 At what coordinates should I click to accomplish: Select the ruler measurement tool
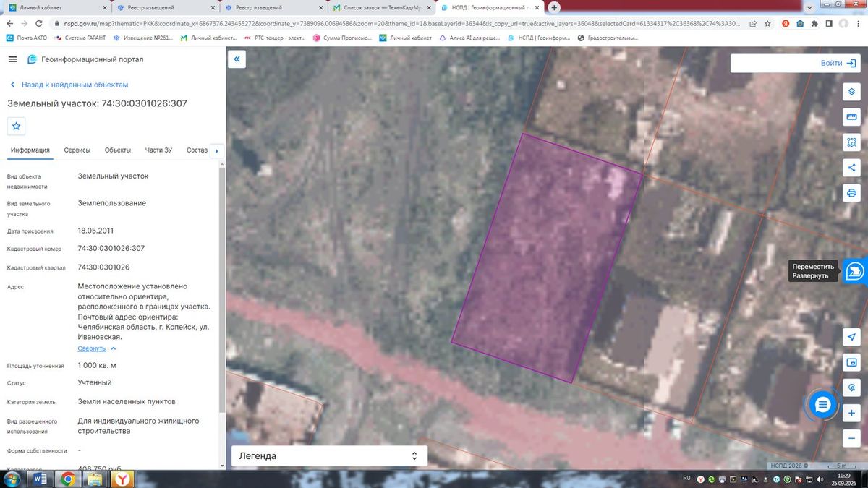pyautogui.click(x=851, y=117)
